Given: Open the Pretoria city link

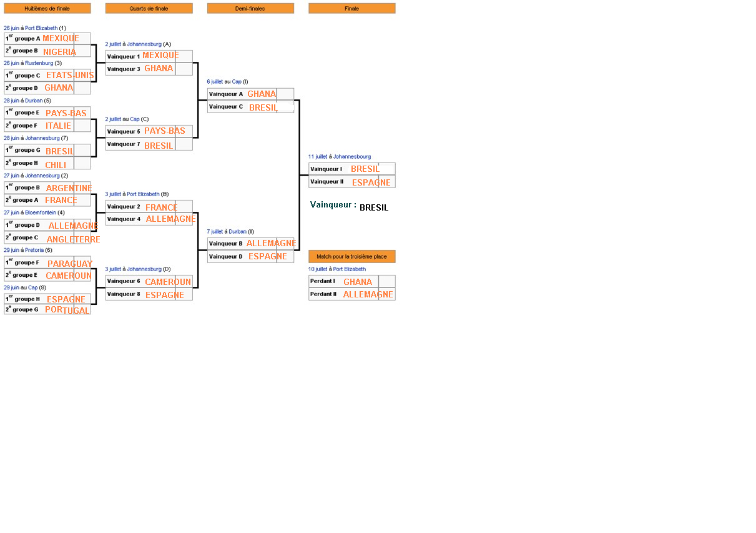Looking at the screenshot, I should coord(34,250).
